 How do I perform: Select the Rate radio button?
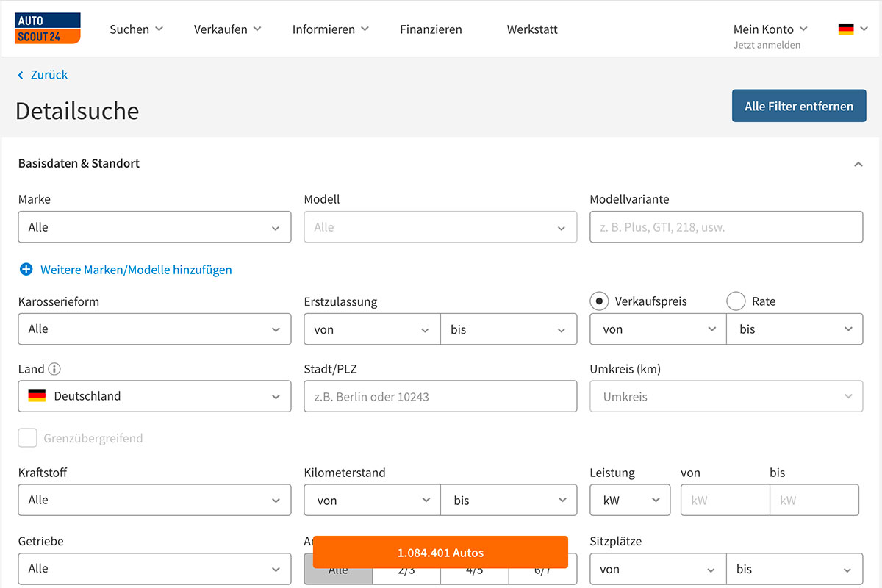[736, 301]
